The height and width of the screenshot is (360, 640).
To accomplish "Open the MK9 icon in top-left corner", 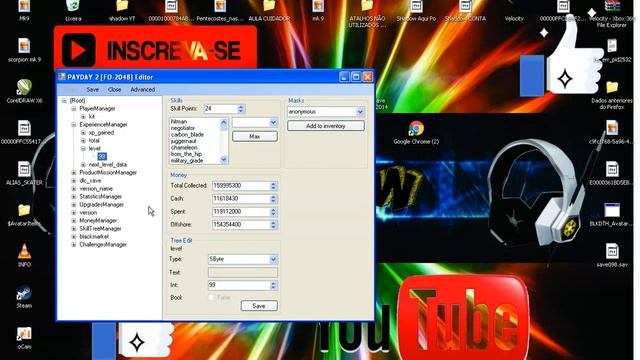I will [x=24, y=7].
